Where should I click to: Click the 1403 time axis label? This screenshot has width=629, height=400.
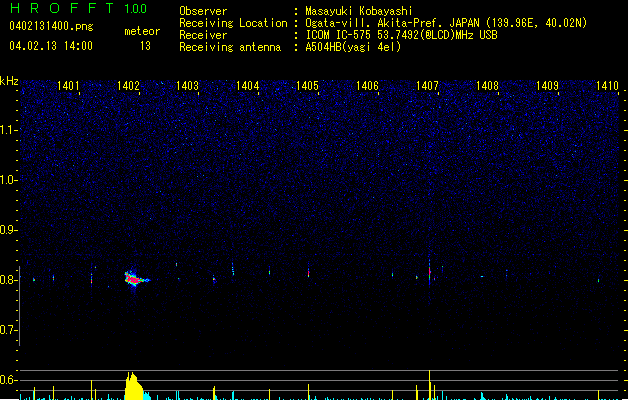click(x=187, y=86)
